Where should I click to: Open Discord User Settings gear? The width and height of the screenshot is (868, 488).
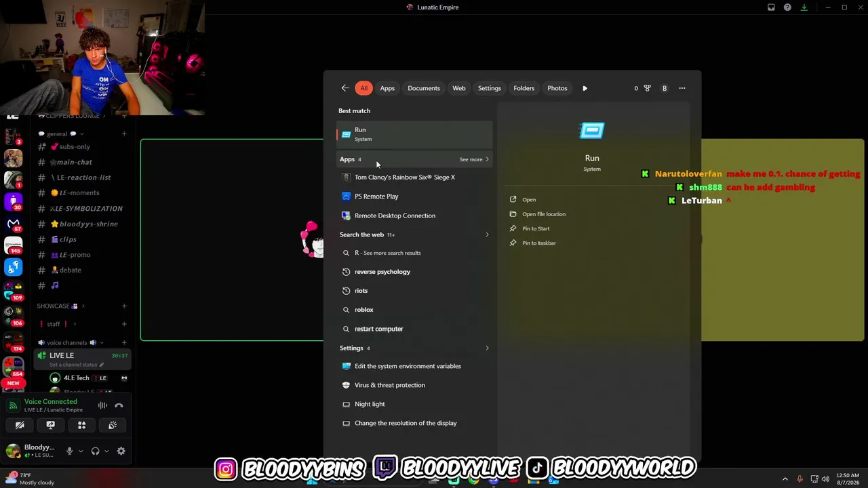(121, 451)
